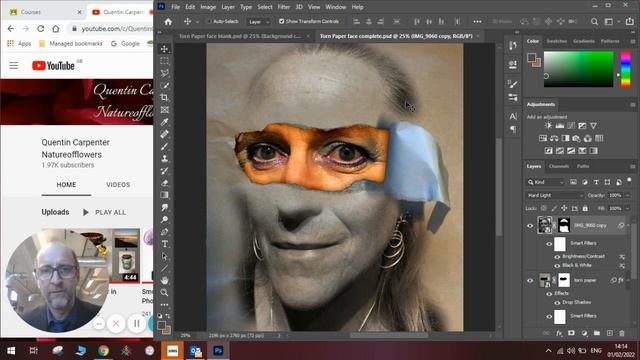The height and width of the screenshot is (360, 640).
Task: Open the search icon in options bar
Action: coord(594,22)
